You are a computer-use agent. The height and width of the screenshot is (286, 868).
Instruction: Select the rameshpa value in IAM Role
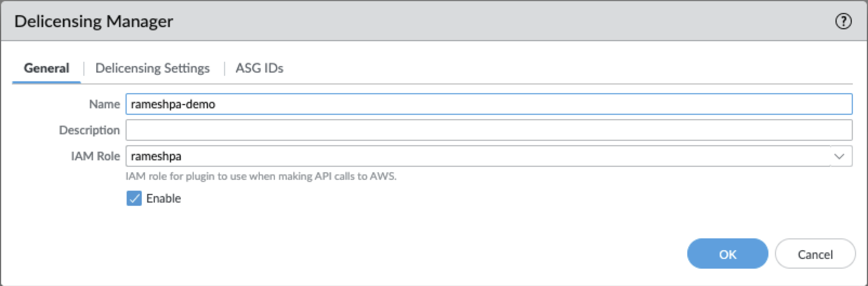[156, 156]
